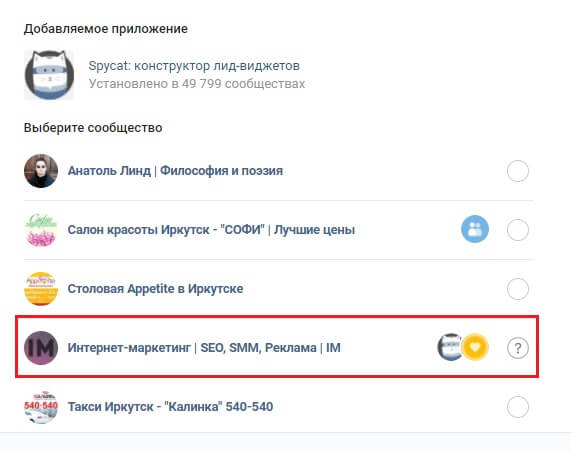This screenshot has width=571, height=451.
Task: Click Такси Калинка 540-540 avatar
Action: click(41, 407)
